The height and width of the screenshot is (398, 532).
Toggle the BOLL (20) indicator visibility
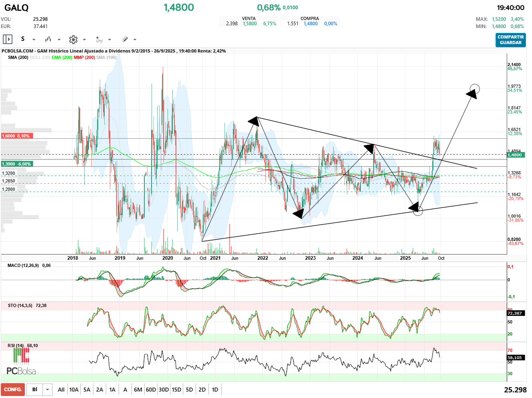(x=40, y=57)
